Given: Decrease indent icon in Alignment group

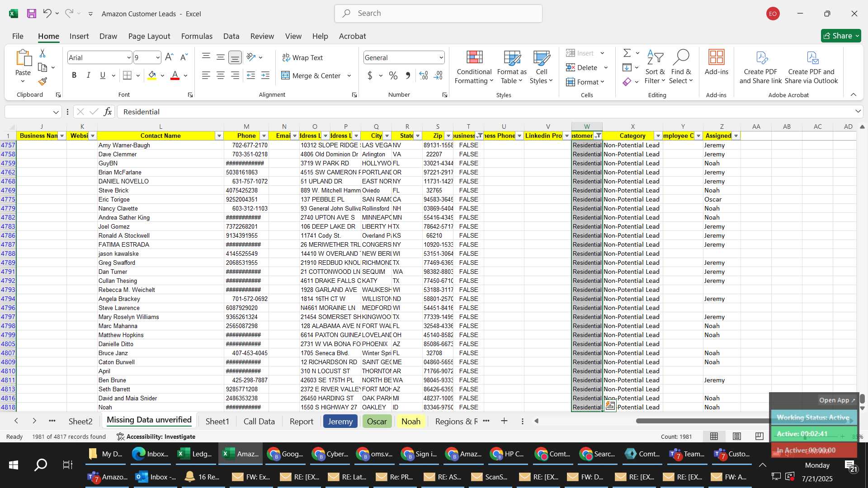Looking at the screenshot, I should click(x=251, y=75).
